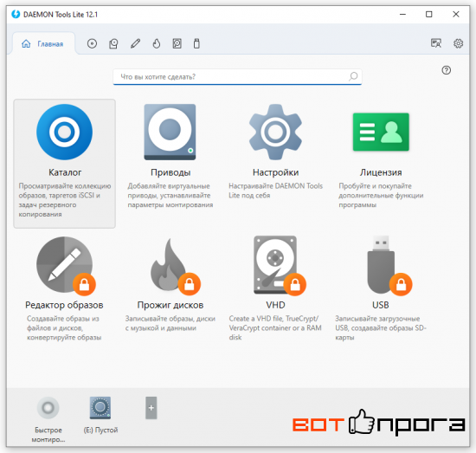476x453 pixels.
Task: Open the locked VHD hard drive icon
Action: click(280, 265)
